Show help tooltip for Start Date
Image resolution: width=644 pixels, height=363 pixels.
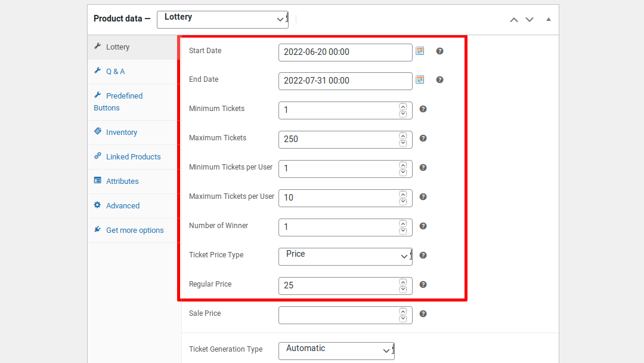(x=439, y=51)
